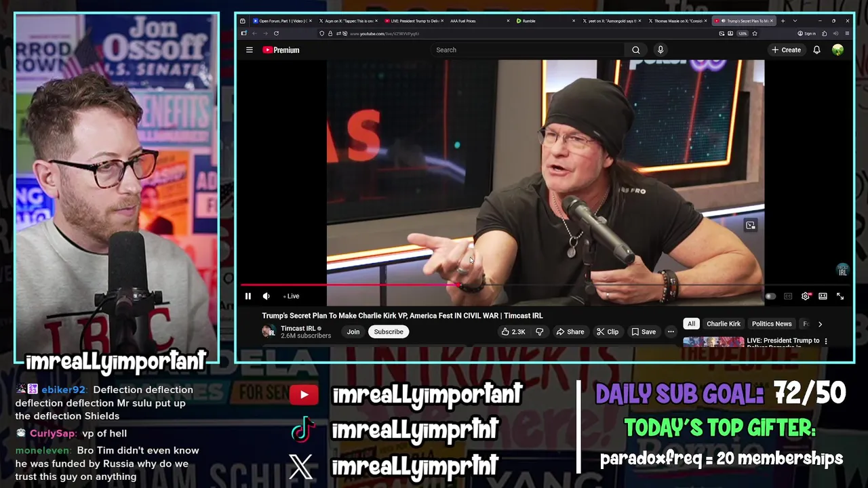Bookmark this page with the star
This screenshot has width=868, height=488.
[x=755, y=33]
